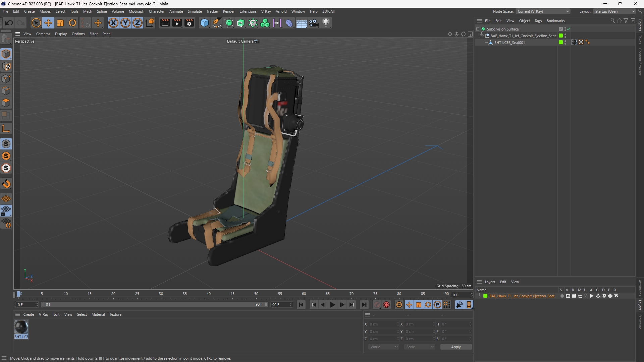
Task: Click the green layer color swatch
Action: 485,296
